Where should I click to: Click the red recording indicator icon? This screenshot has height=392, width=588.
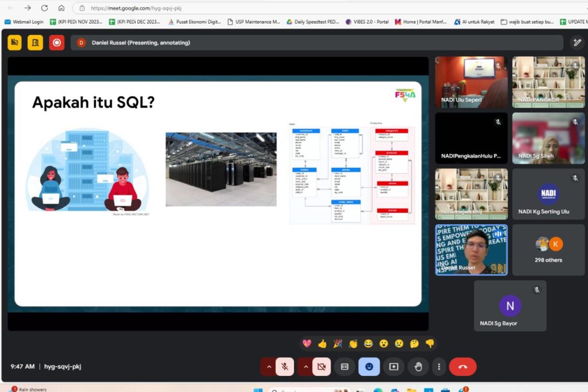(x=57, y=43)
